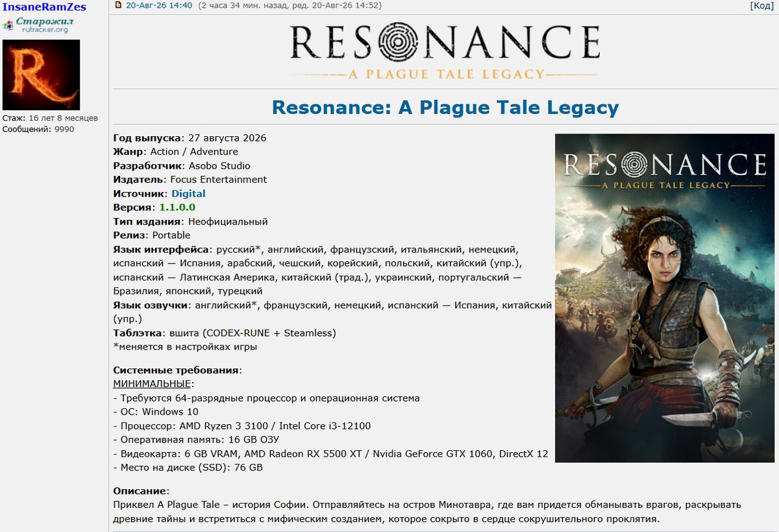Click the edition type Неофициальный
Viewport: 779px width, 532px height.
(228, 222)
